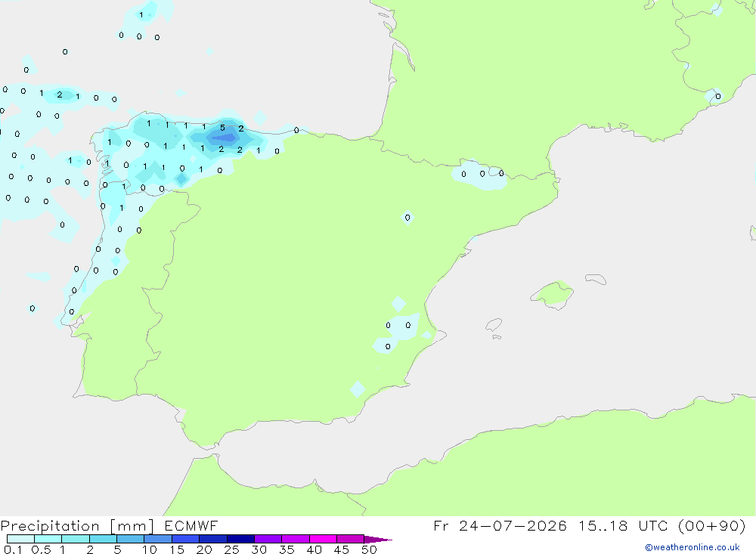Click the "50" legend scale label
Viewport: 756px width, 554px height.
pos(370,549)
